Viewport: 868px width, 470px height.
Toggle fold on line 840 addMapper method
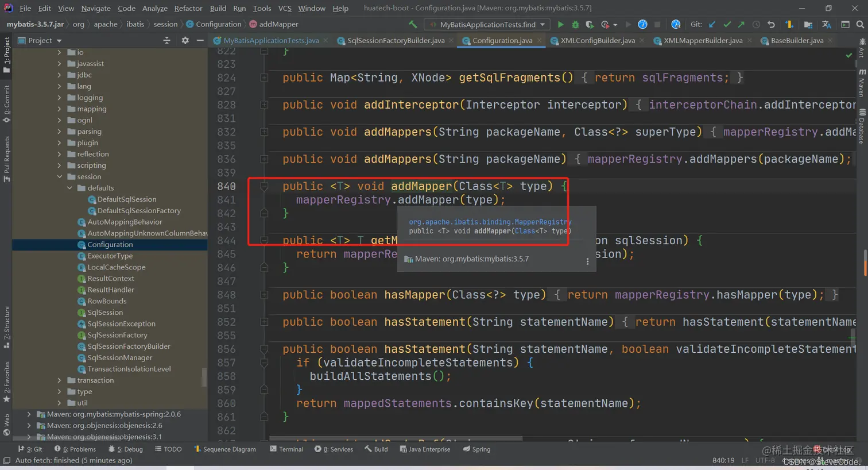[264, 186]
